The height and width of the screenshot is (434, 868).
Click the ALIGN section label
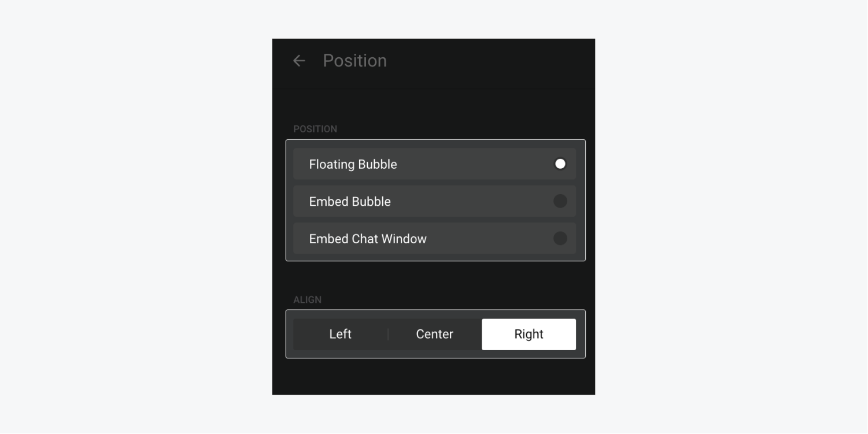(307, 300)
